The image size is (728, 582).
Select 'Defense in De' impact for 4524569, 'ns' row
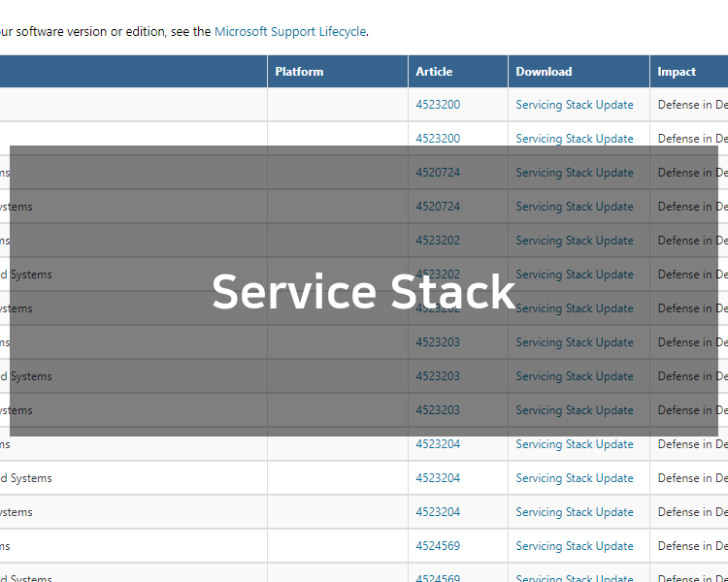point(693,545)
